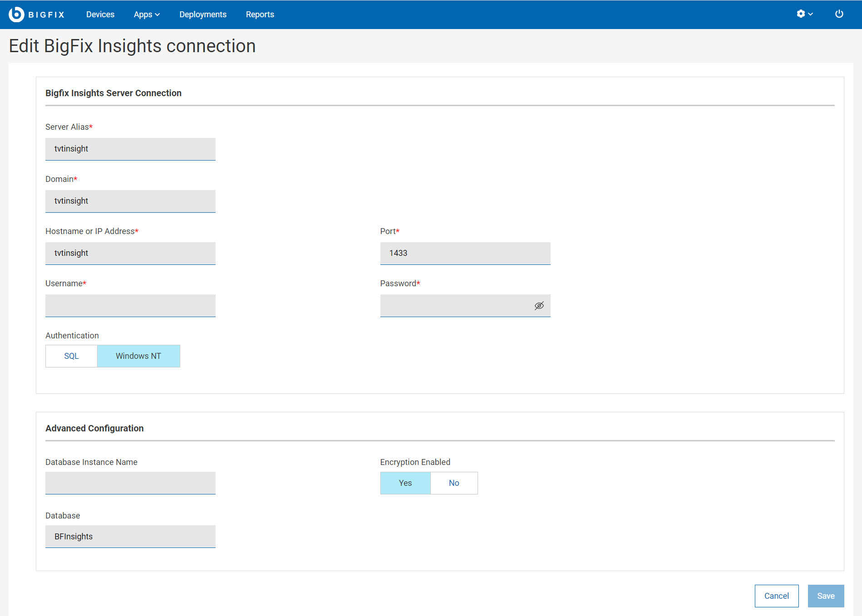Set Encryption Enabled to No
The width and height of the screenshot is (862, 616).
454,483
